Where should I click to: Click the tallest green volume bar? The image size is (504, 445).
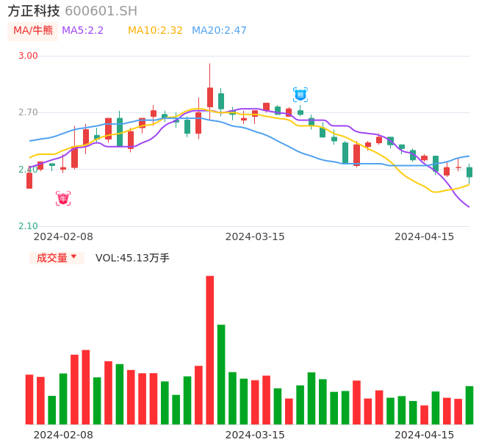tap(221, 375)
